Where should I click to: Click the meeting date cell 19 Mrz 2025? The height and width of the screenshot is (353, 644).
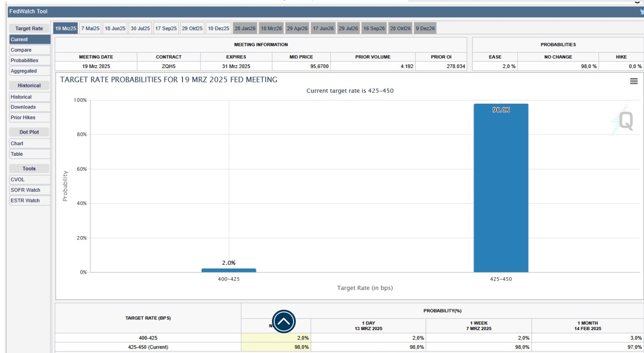click(x=96, y=66)
